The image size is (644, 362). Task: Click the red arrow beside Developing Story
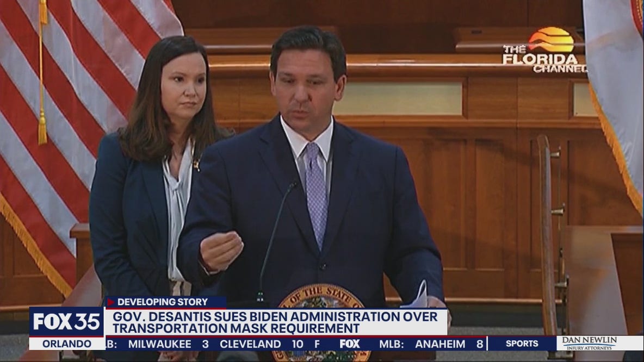click(x=110, y=302)
